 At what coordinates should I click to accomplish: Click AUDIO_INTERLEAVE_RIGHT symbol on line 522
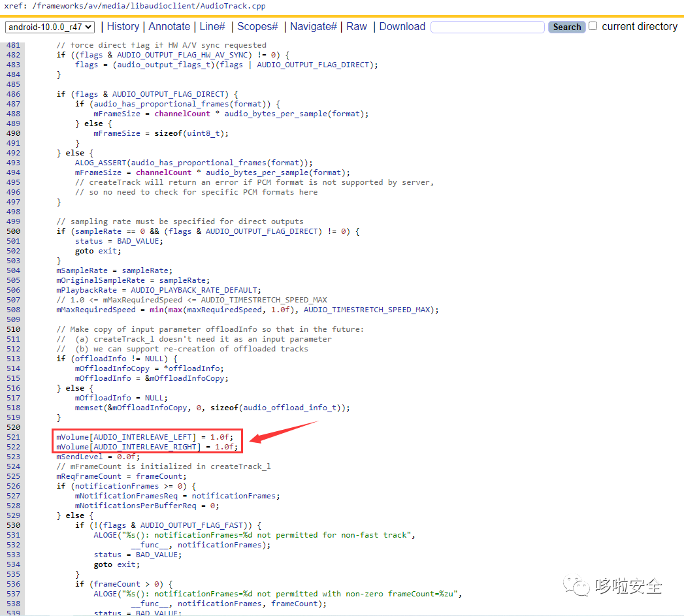coord(145,447)
